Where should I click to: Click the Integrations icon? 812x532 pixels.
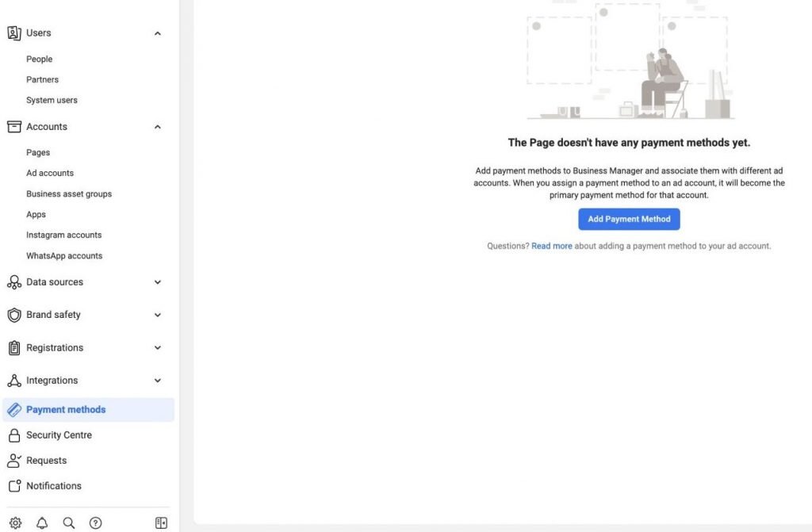pyautogui.click(x=14, y=381)
